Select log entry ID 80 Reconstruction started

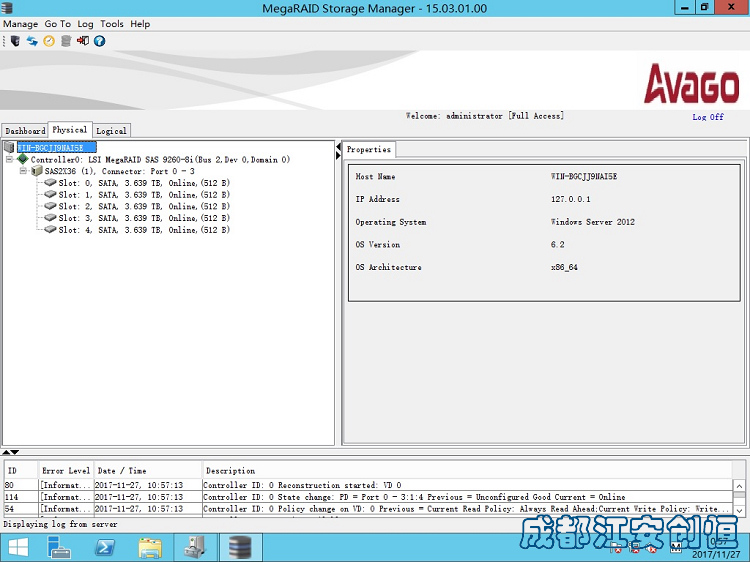368,485
